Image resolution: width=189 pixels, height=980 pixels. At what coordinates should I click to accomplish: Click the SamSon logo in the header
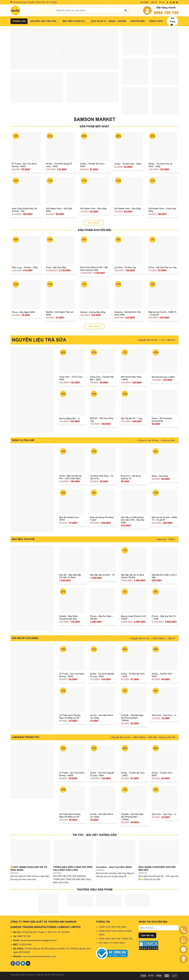pos(15,10)
